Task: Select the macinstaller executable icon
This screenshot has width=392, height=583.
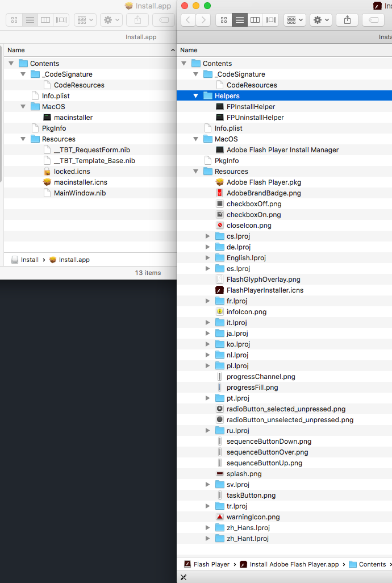Action: click(x=47, y=118)
